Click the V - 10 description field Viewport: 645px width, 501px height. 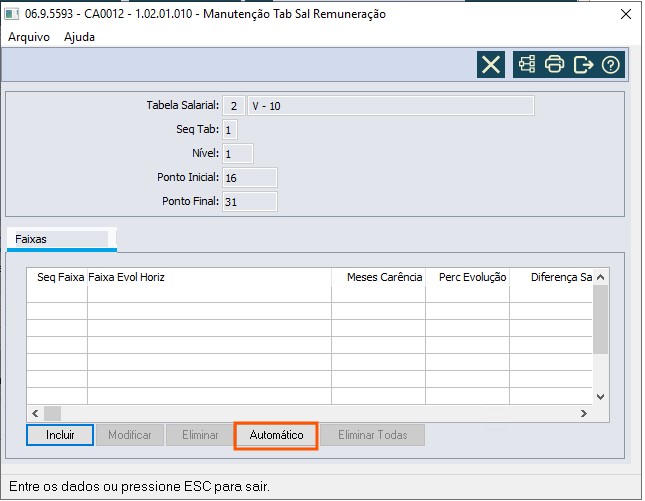[391, 106]
